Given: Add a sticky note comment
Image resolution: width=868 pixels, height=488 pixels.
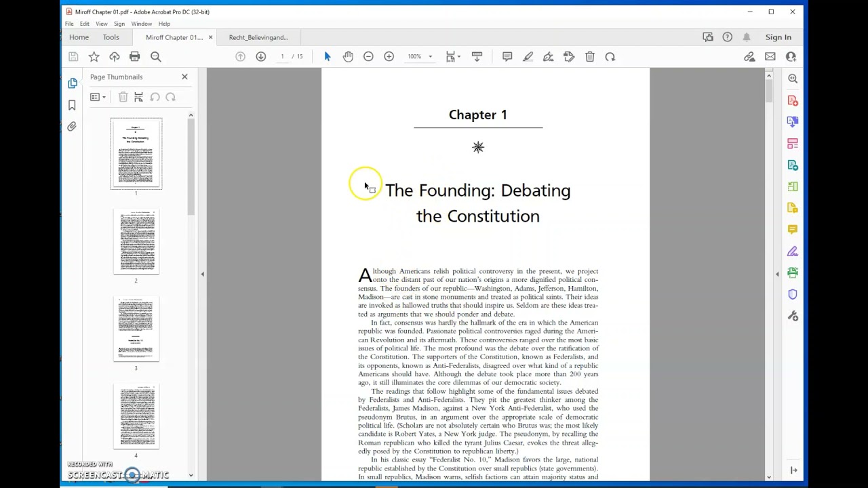Looking at the screenshot, I should click(507, 57).
